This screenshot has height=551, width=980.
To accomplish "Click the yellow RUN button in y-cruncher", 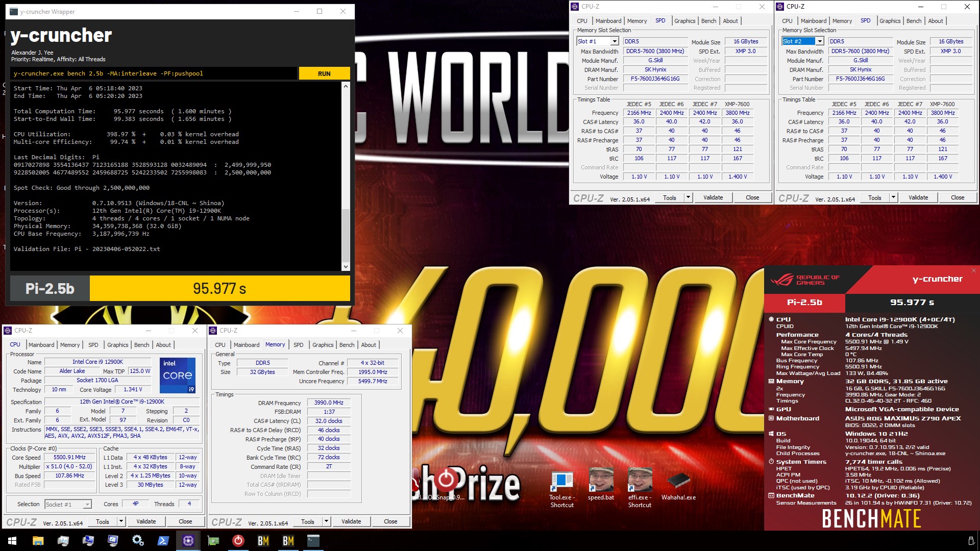I will 324,73.
